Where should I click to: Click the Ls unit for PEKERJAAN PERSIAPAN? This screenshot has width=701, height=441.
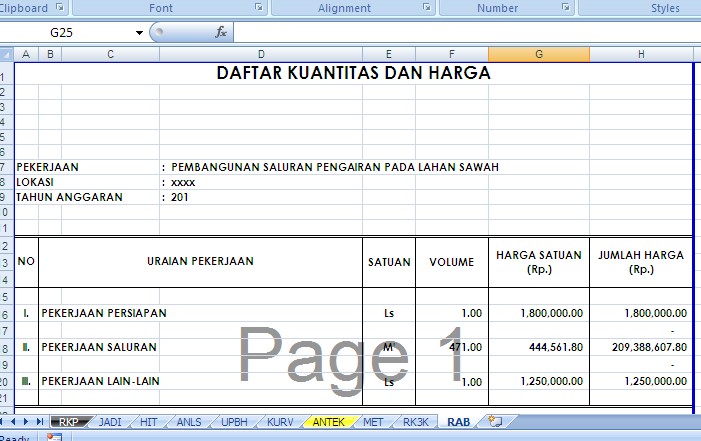pyautogui.click(x=389, y=313)
